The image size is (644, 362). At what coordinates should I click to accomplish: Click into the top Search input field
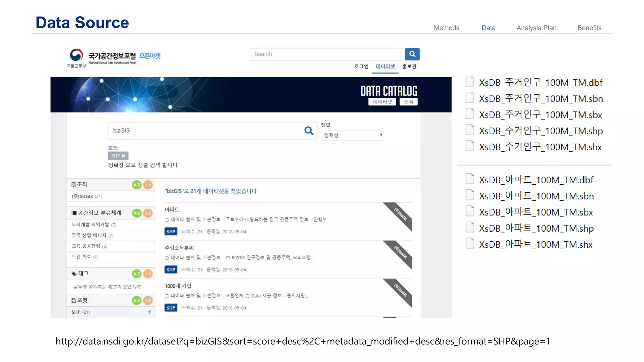327,54
